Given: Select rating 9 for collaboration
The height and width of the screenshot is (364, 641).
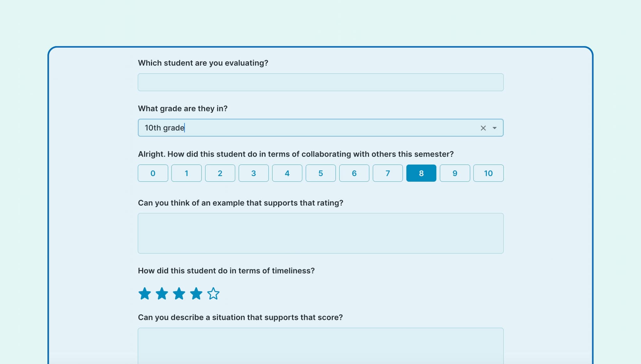Looking at the screenshot, I should [x=455, y=173].
